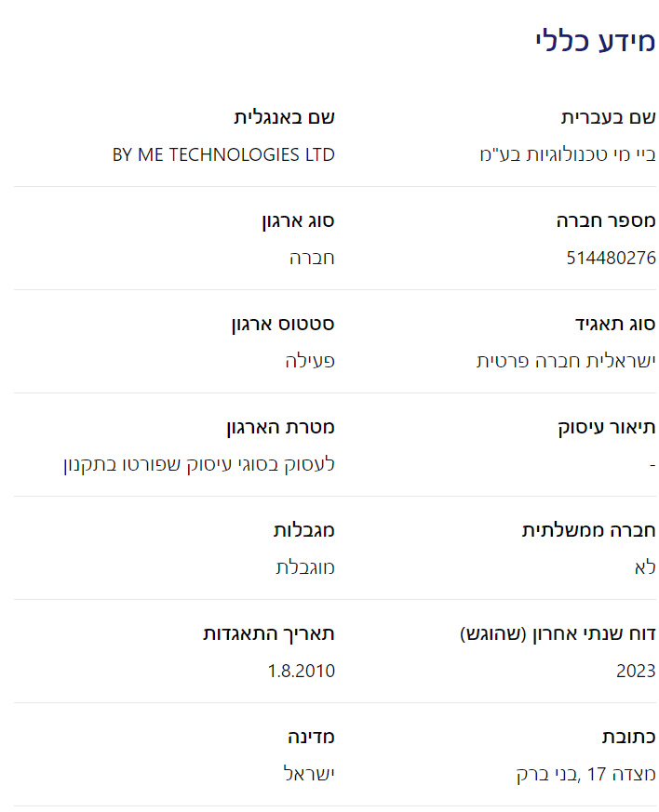Click the limitations value 'מוגבלת'
Screen dimensions: 659x812
[x=305, y=568]
